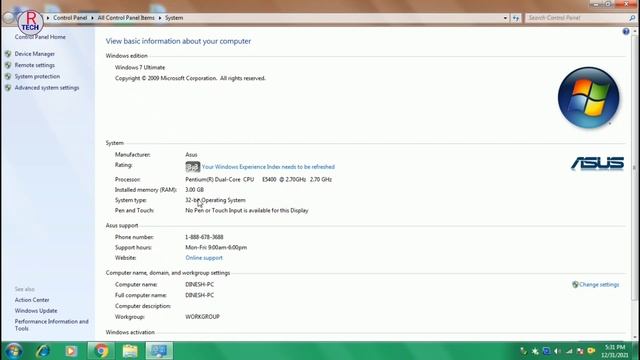The height and width of the screenshot is (360, 640).
Task: Select the Microsoft copyright line
Action: [x=190, y=78]
